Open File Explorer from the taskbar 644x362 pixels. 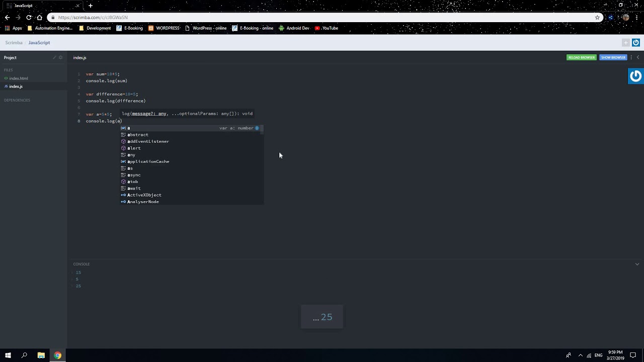point(41,355)
